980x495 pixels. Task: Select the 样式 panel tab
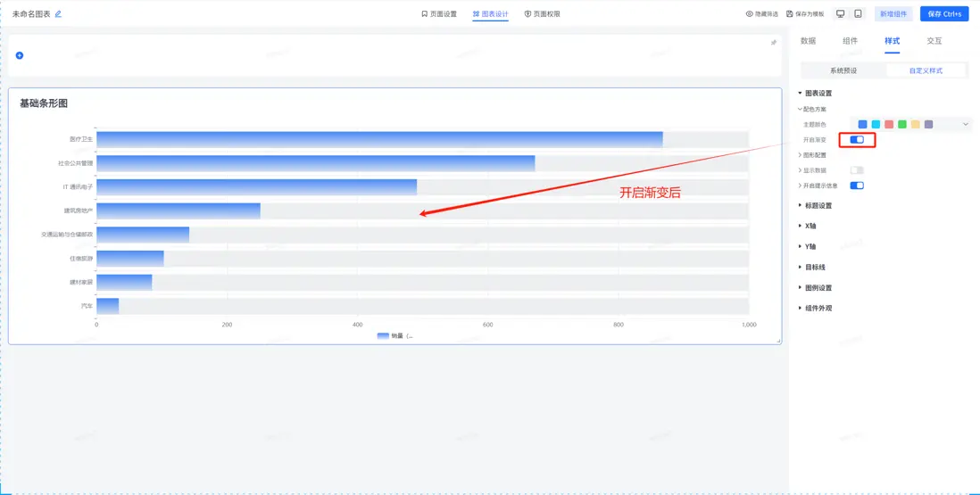pyautogui.click(x=892, y=40)
